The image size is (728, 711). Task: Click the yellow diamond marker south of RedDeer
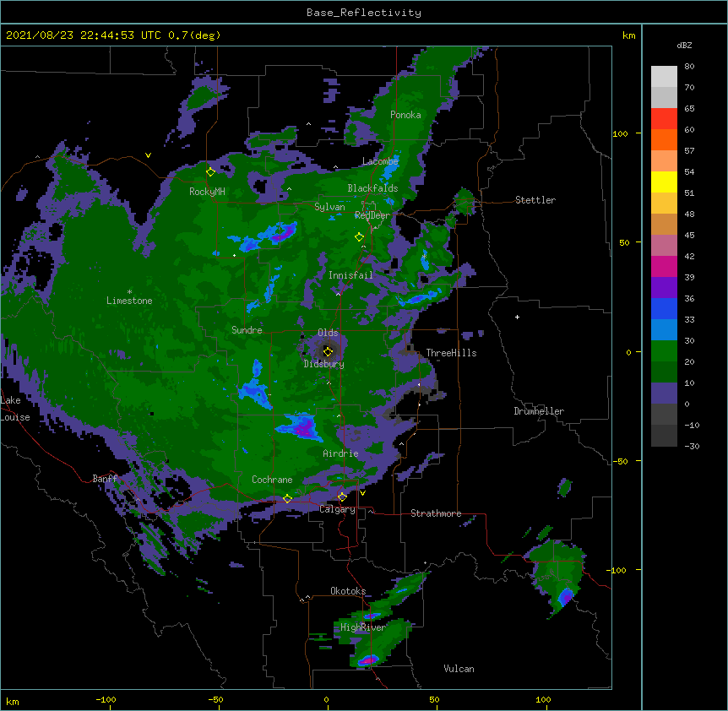tap(359, 237)
